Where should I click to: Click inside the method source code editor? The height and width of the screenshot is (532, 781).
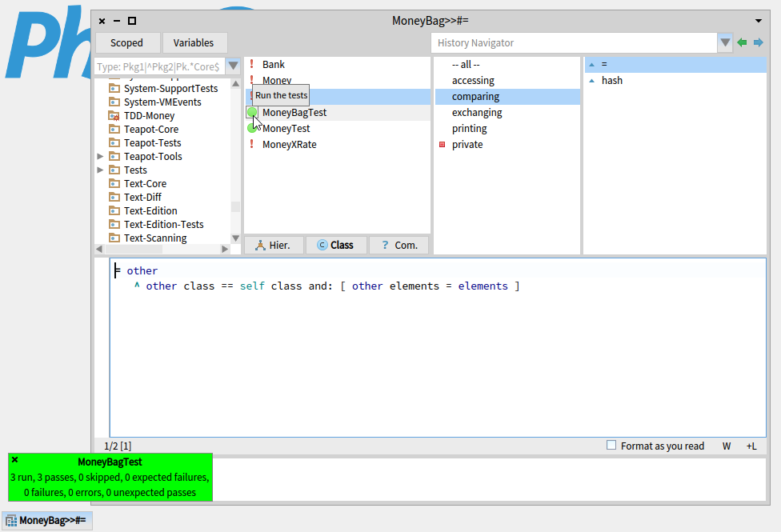click(x=438, y=347)
